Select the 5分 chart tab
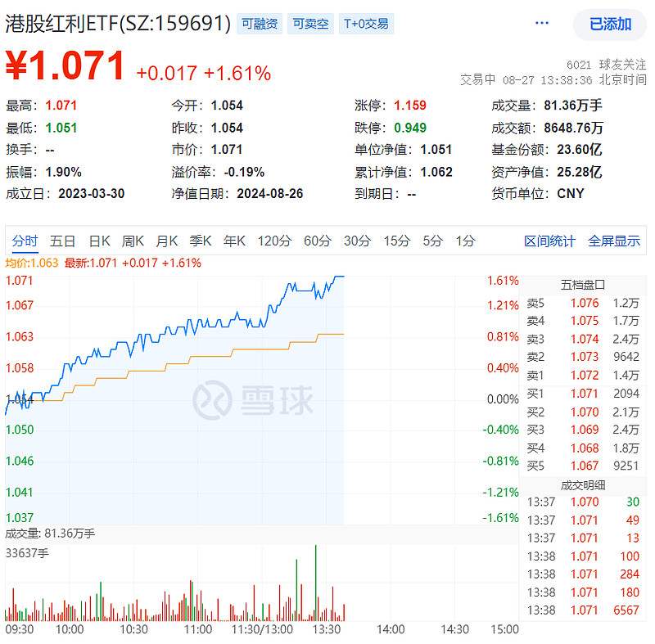 pos(432,241)
